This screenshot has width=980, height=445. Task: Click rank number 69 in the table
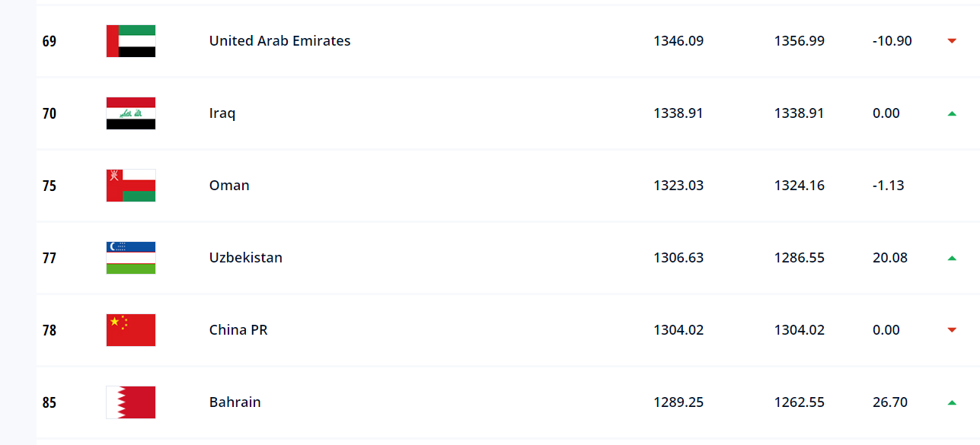tap(49, 41)
